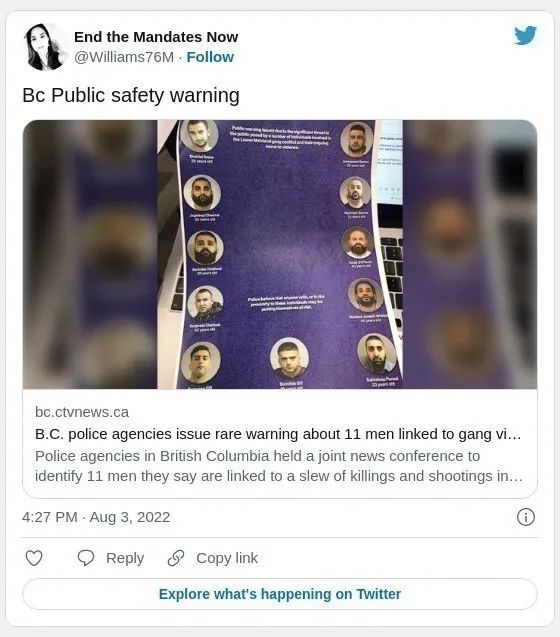Open the B.C. police agencies article headline
Image resolution: width=560 pixels, height=637 pixels.
click(x=278, y=434)
